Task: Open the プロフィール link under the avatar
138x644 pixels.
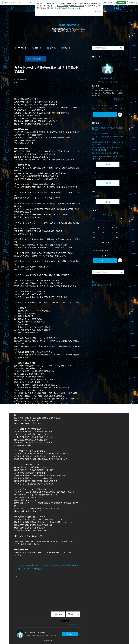Action: pos(103,82)
